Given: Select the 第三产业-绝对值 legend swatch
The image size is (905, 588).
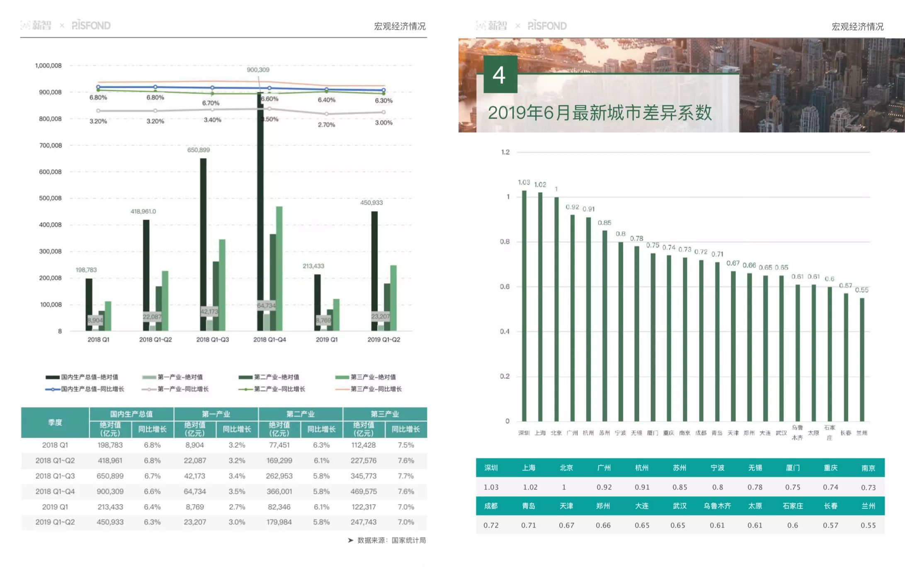Looking at the screenshot, I should point(342,377).
